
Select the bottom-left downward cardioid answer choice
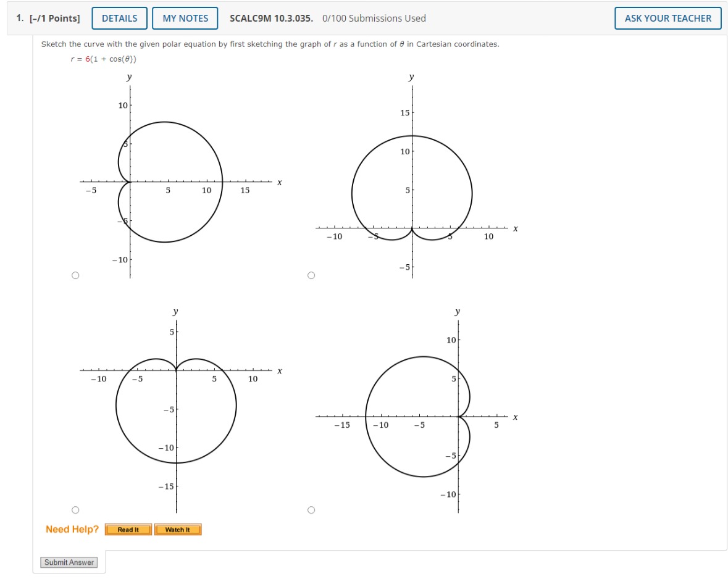[x=75, y=510]
